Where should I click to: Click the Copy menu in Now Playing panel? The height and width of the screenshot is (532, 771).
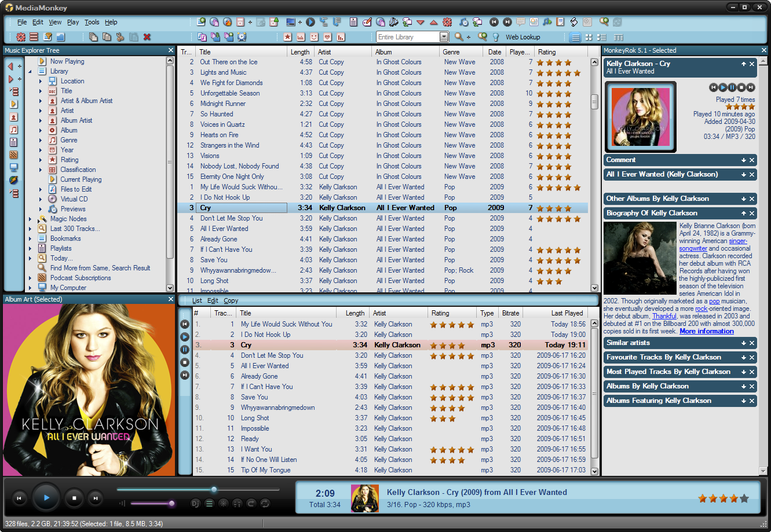pos(231,300)
